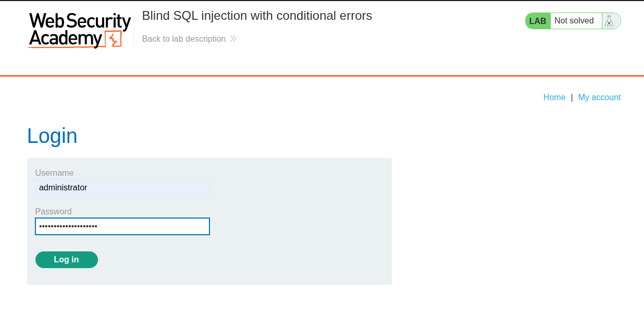
Task: Focus the Username input field
Action: click(122, 188)
